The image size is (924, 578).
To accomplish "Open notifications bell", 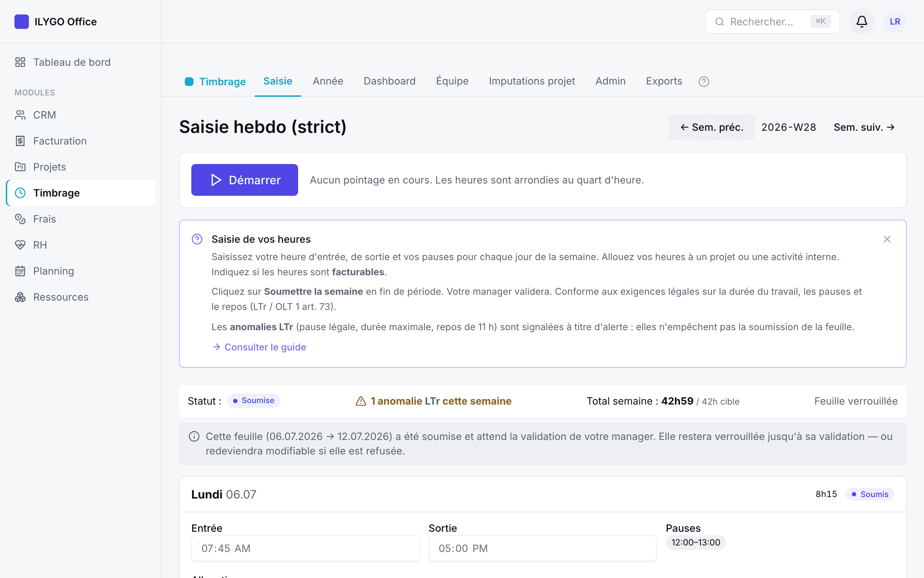I will pos(862,21).
